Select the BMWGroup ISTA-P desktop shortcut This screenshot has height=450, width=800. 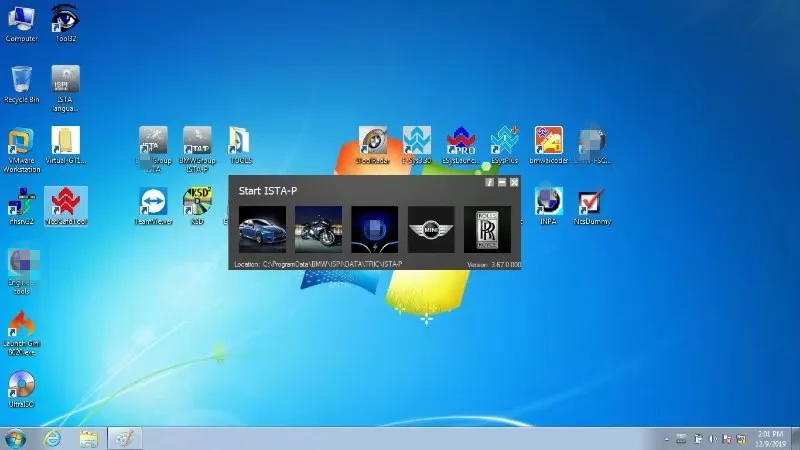pyautogui.click(x=197, y=150)
